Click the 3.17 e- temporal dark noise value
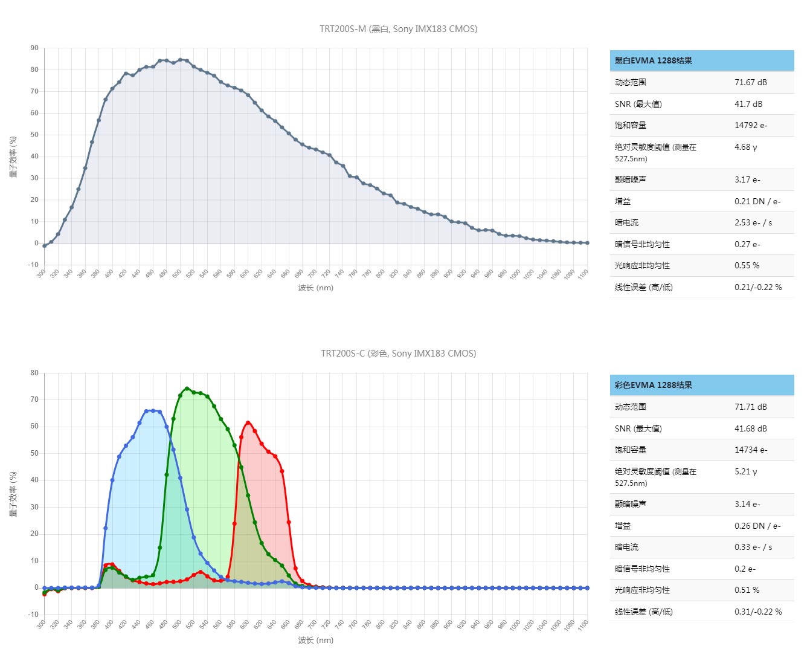810x672 pixels. point(747,179)
